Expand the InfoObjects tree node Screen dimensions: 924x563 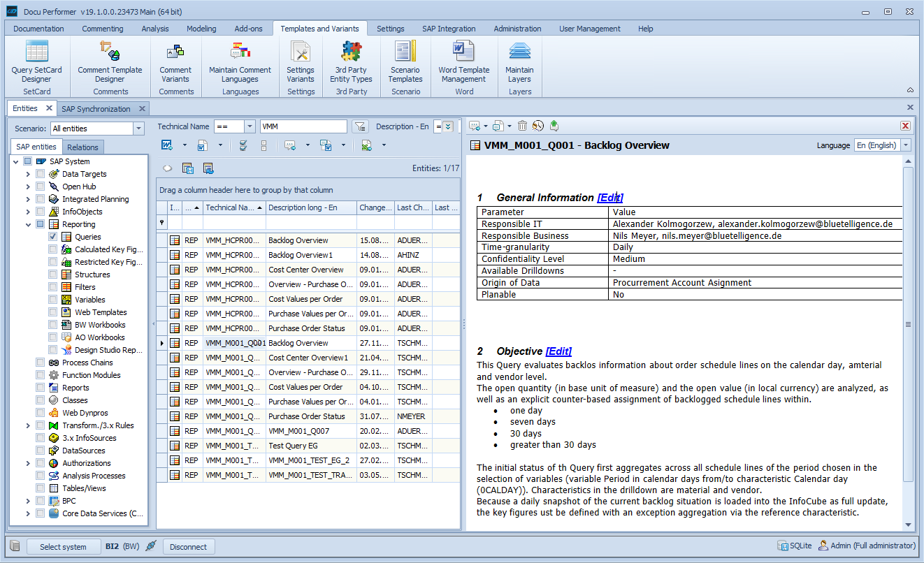pos(28,212)
